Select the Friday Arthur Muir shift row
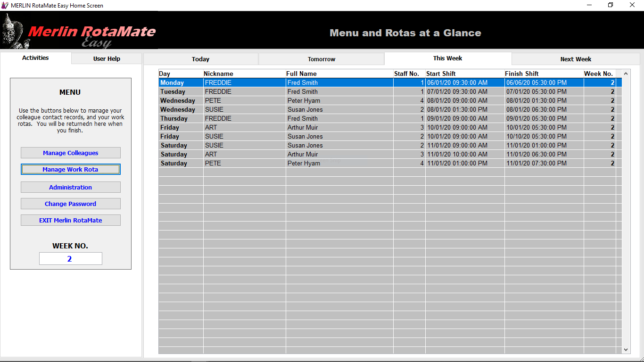The width and height of the screenshot is (644, 362). pyautogui.click(x=387, y=127)
